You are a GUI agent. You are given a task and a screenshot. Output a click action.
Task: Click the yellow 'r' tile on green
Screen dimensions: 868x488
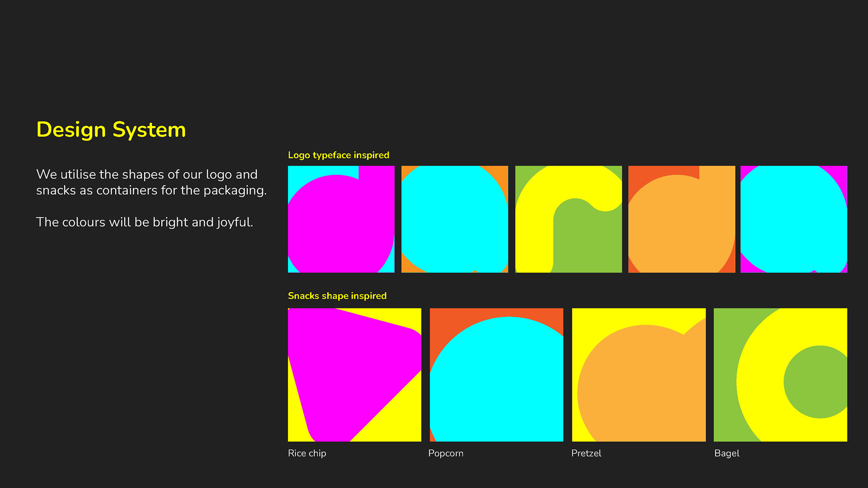(569, 219)
